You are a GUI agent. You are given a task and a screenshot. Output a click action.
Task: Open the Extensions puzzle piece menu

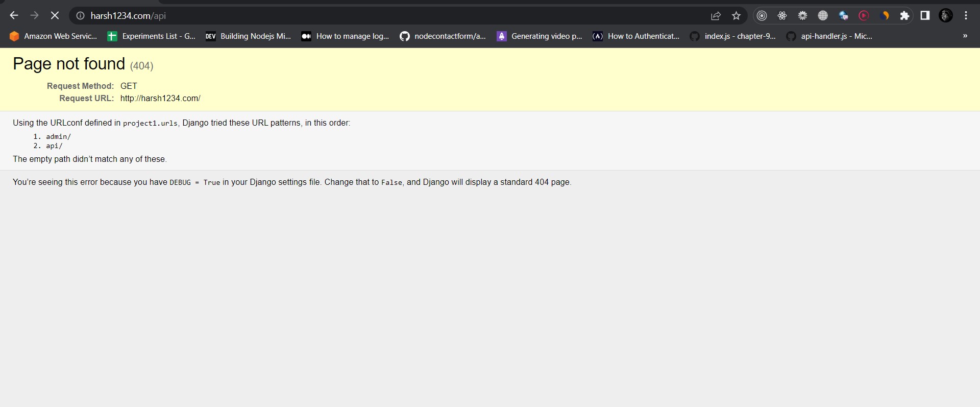click(904, 16)
